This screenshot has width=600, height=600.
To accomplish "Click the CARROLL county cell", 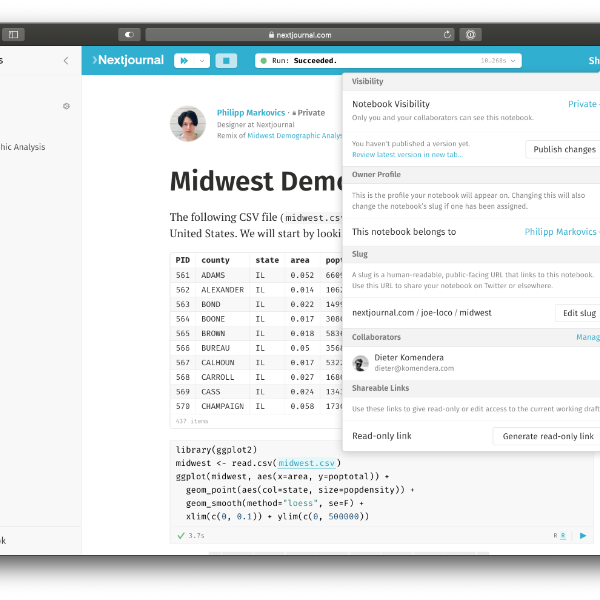I will [x=218, y=377].
